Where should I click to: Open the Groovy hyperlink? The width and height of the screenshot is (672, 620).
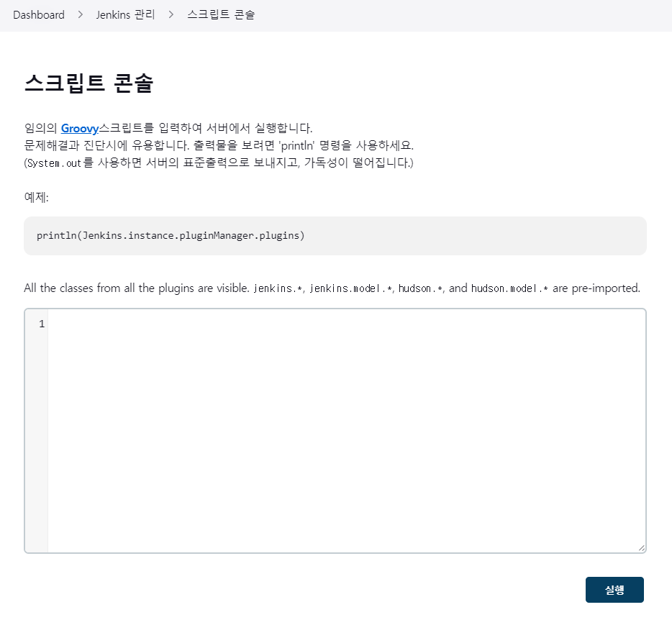pos(80,128)
